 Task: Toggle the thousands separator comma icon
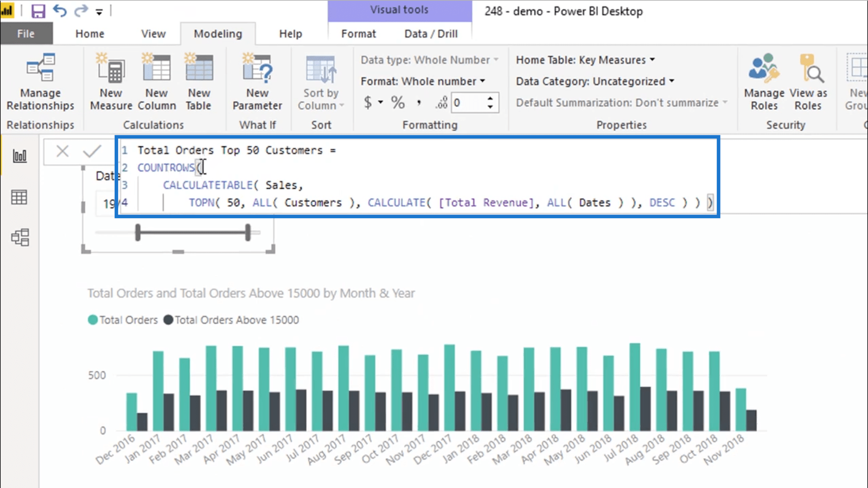click(419, 102)
